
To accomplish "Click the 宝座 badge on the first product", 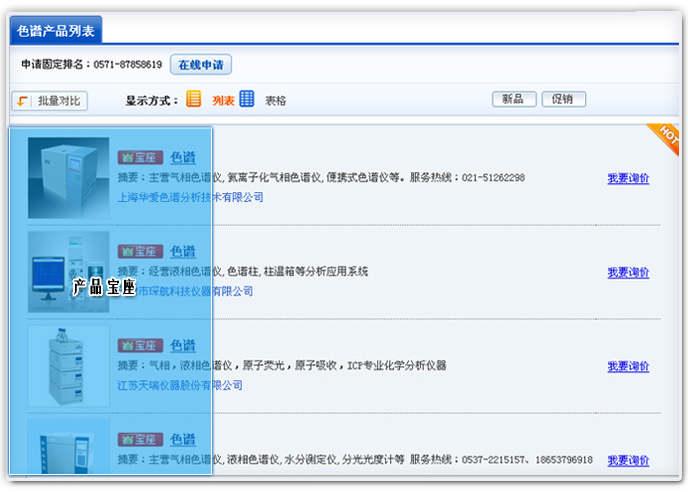I will coord(140,158).
